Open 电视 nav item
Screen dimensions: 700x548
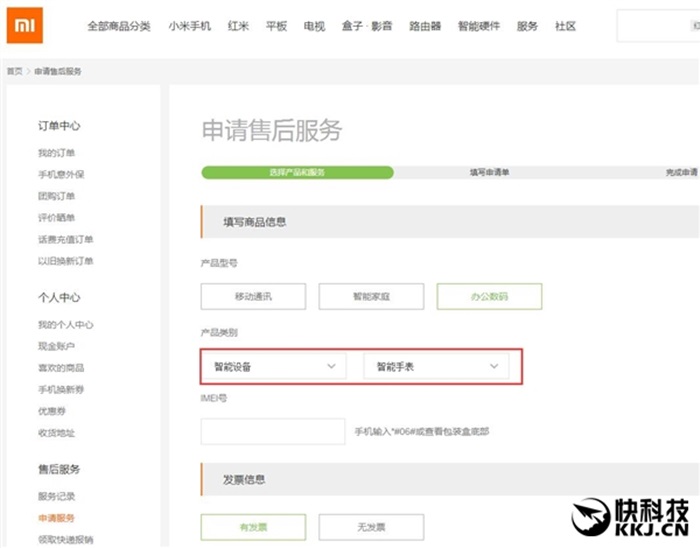(x=314, y=26)
